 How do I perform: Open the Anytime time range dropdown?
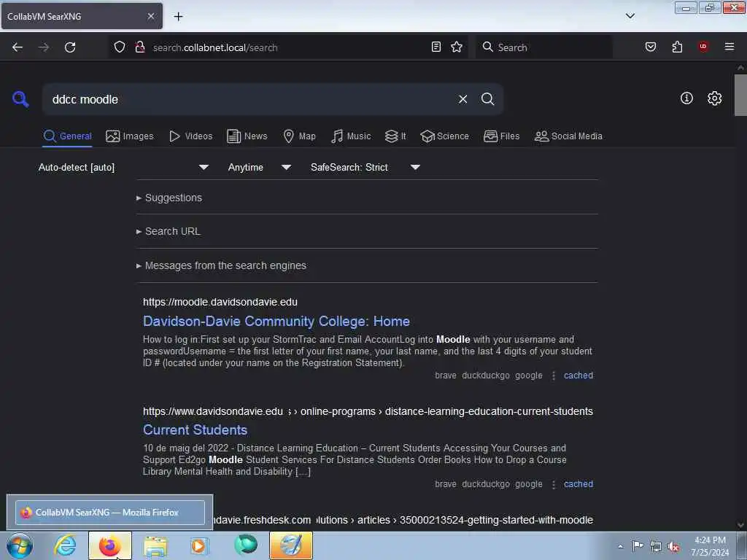(259, 167)
